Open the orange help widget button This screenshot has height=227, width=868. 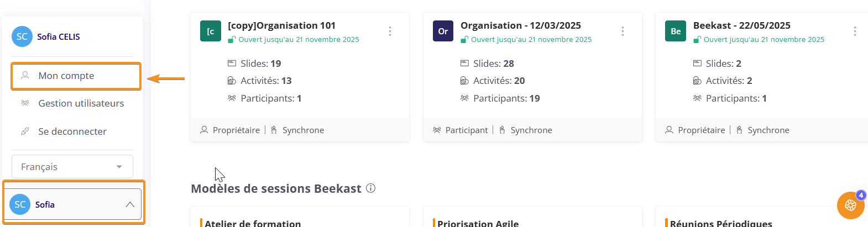[850, 205]
